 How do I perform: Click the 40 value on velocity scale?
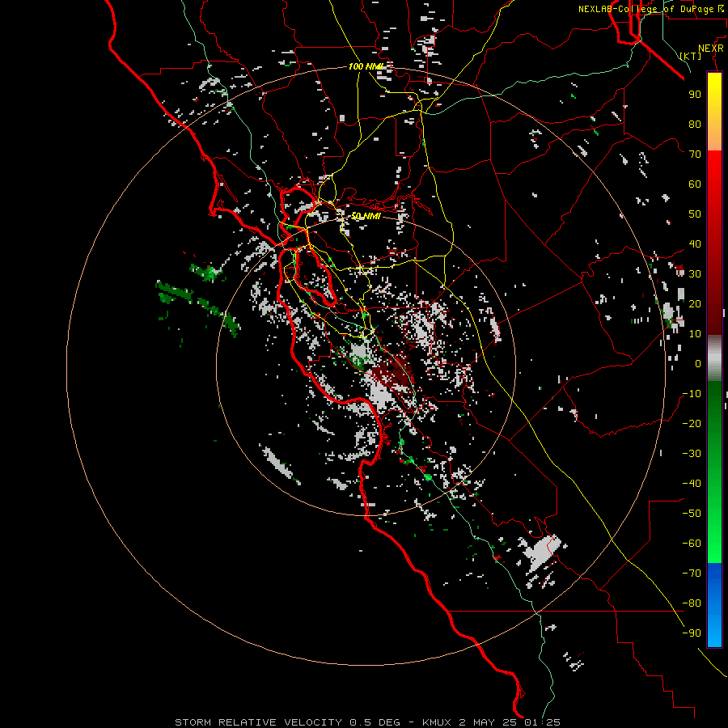coord(695,243)
